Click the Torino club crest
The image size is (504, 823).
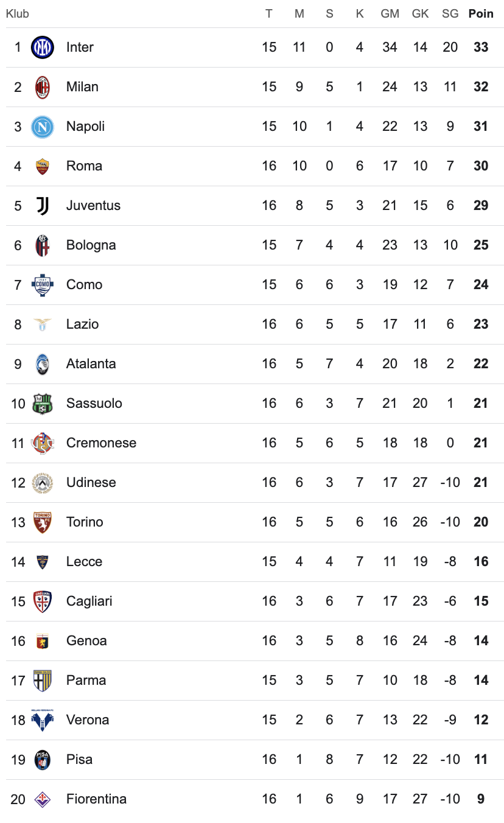pos(42,522)
